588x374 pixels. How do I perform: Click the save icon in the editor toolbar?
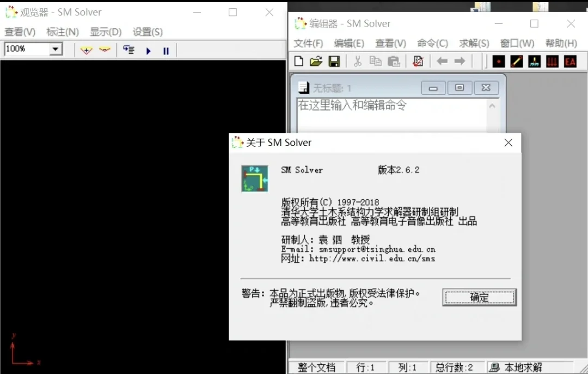pyautogui.click(x=334, y=61)
